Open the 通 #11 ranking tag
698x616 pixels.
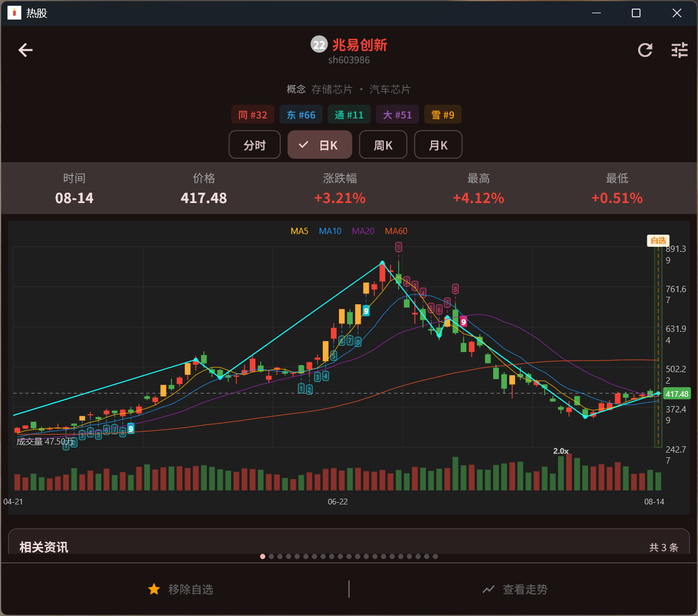click(x=349, y=114)
